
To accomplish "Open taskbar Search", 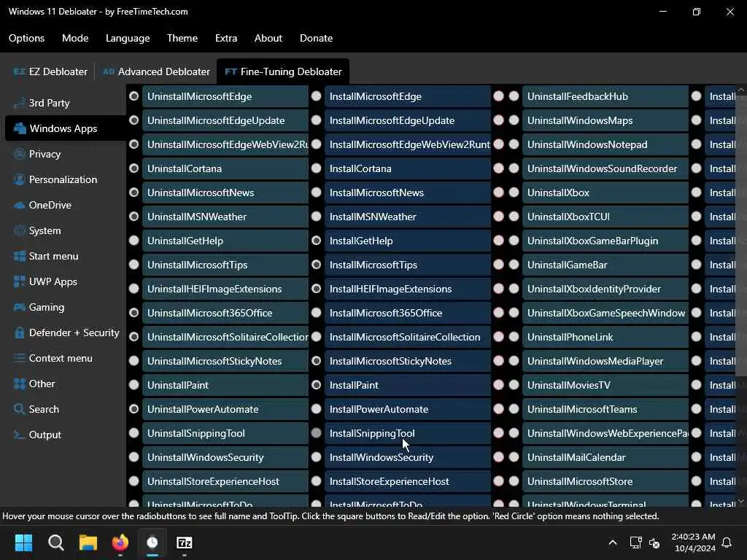I will 55,542.
